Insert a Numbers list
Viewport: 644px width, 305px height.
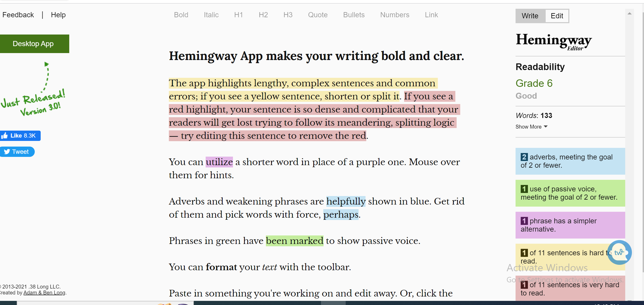pos(395,15)
